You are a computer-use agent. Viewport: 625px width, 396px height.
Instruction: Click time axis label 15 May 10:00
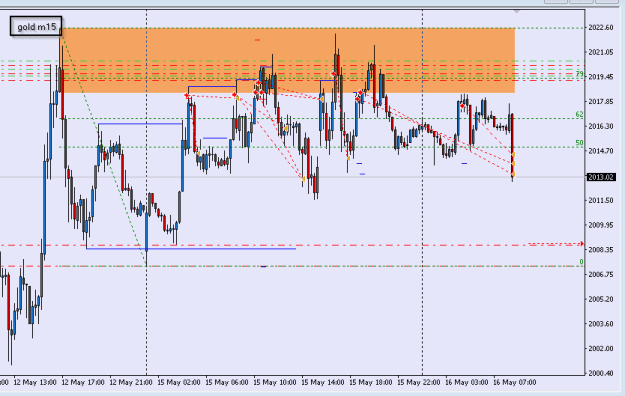pos(275,382)
